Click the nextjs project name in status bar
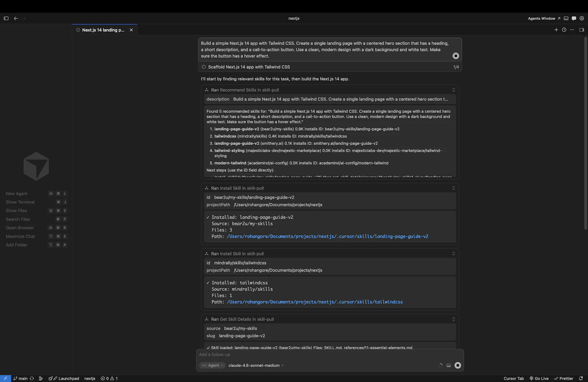Screen dimensions: 588x382 (90, 378)
